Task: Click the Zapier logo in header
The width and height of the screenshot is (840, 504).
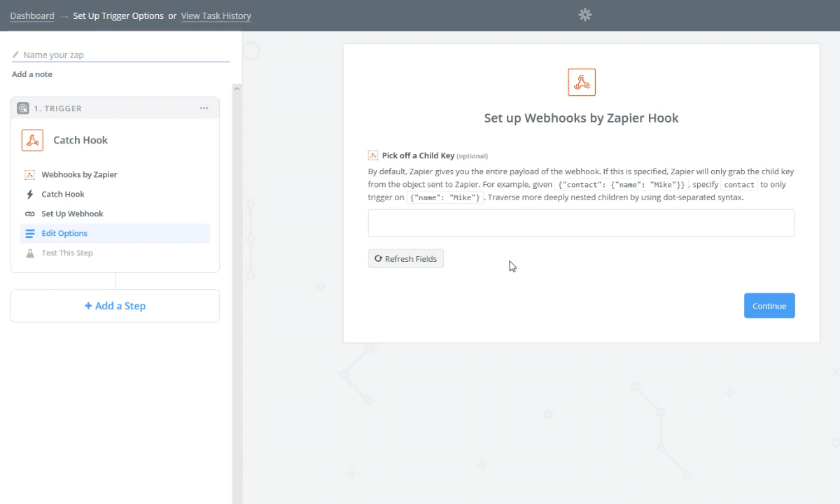Action: pos(585,15)
